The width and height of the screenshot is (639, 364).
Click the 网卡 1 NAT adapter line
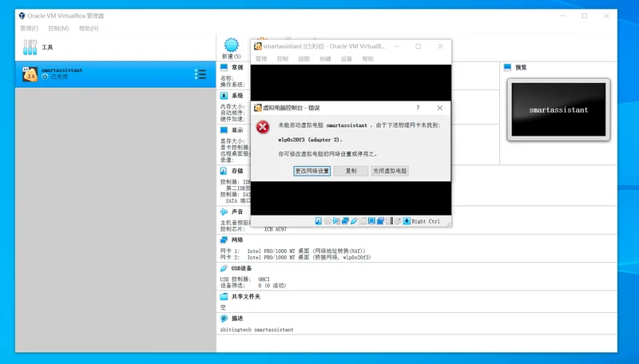coord(292,251)
